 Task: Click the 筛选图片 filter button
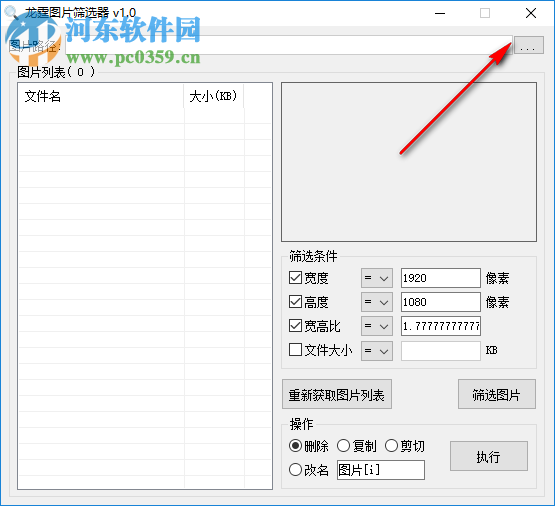(497, 394)
